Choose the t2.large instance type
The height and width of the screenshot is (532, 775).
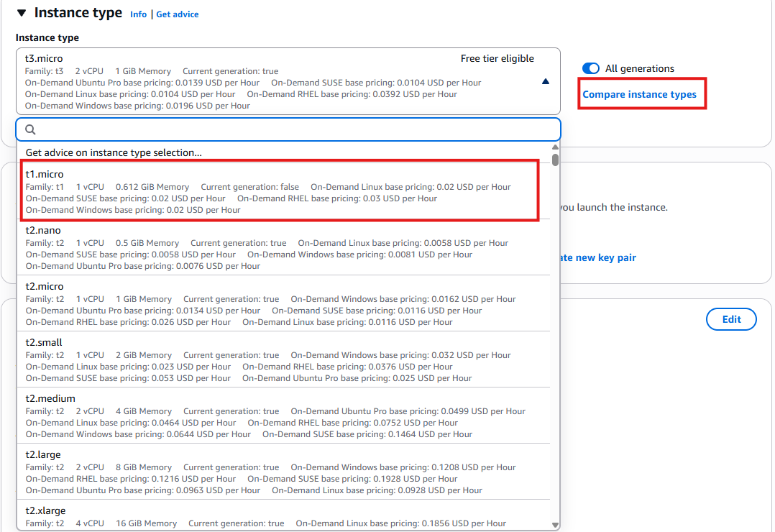(x=284, y=472)
